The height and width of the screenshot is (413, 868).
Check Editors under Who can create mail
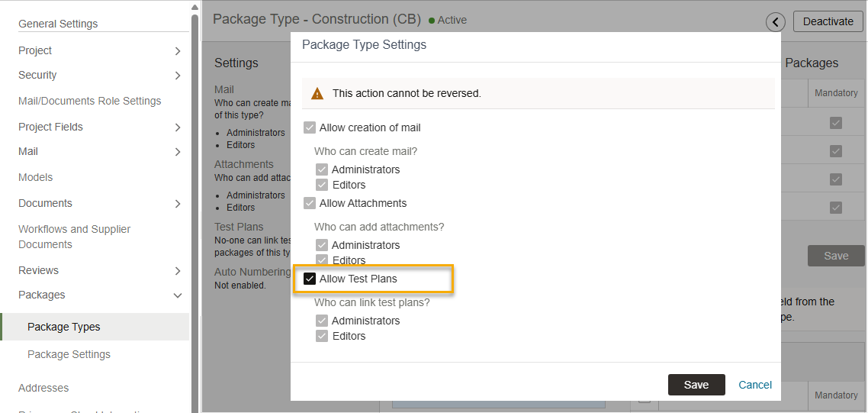(322, 186)
